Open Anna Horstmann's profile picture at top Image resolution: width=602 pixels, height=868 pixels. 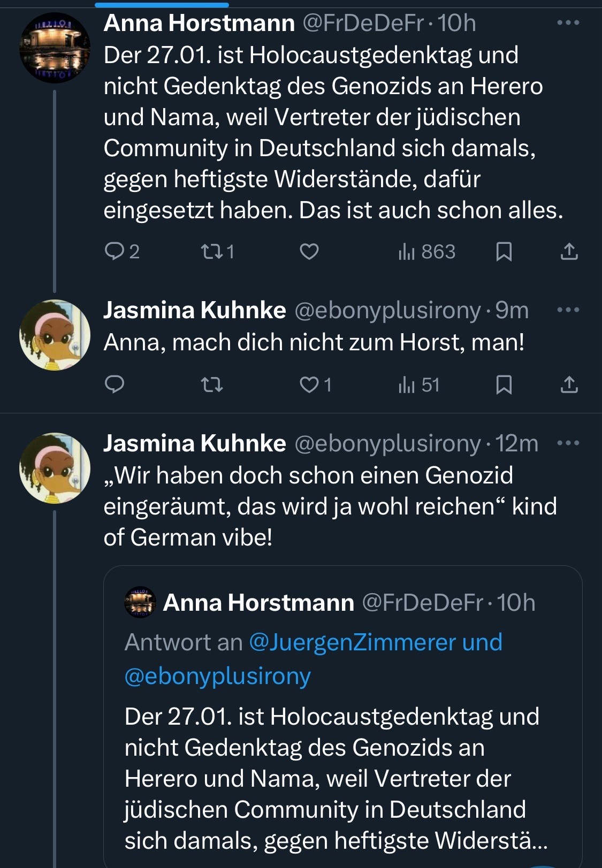55,48
